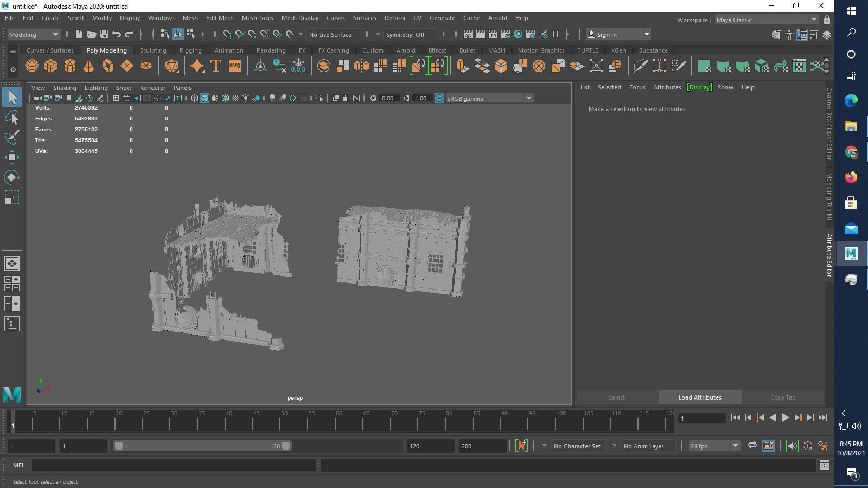Image resolution: width=868 pixels, height=488 pixels.
Task: Create a polygon cone from the shelf
Action: pyautogui.click(x=88, y=66)
